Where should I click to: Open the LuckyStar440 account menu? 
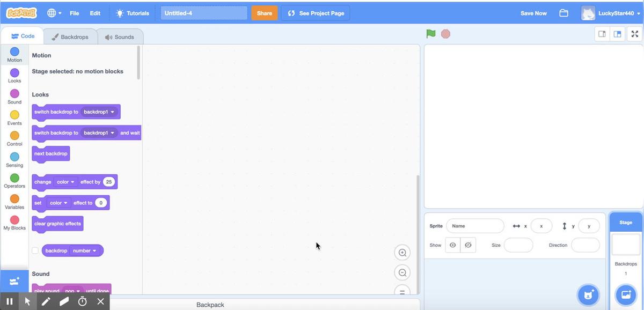[x=611, y=13]
